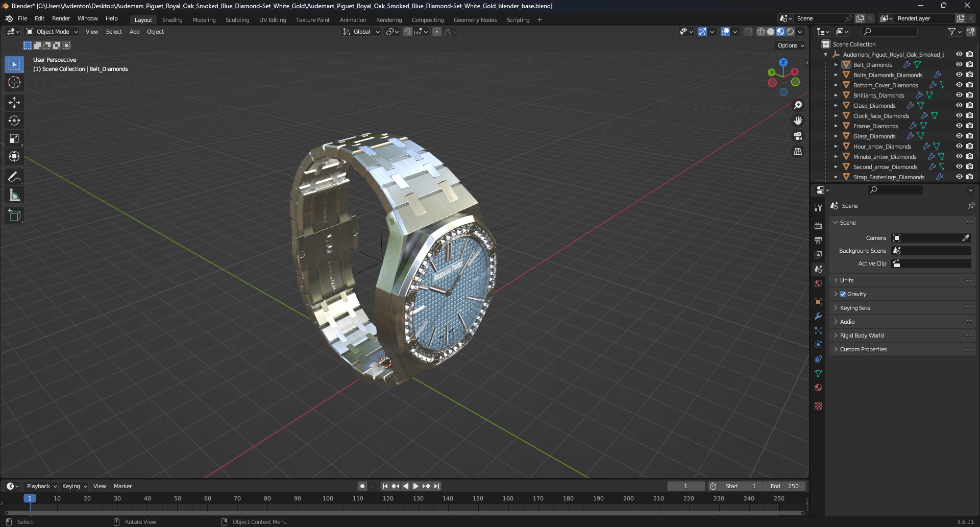The image size is (980, 527).
Task: Switch to Shading workspace tab
Action: 172,20
